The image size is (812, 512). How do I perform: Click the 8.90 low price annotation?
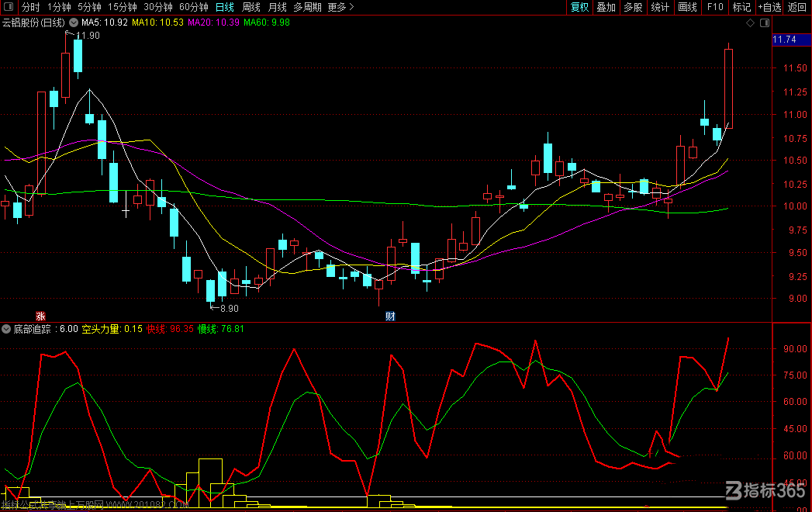230,309
